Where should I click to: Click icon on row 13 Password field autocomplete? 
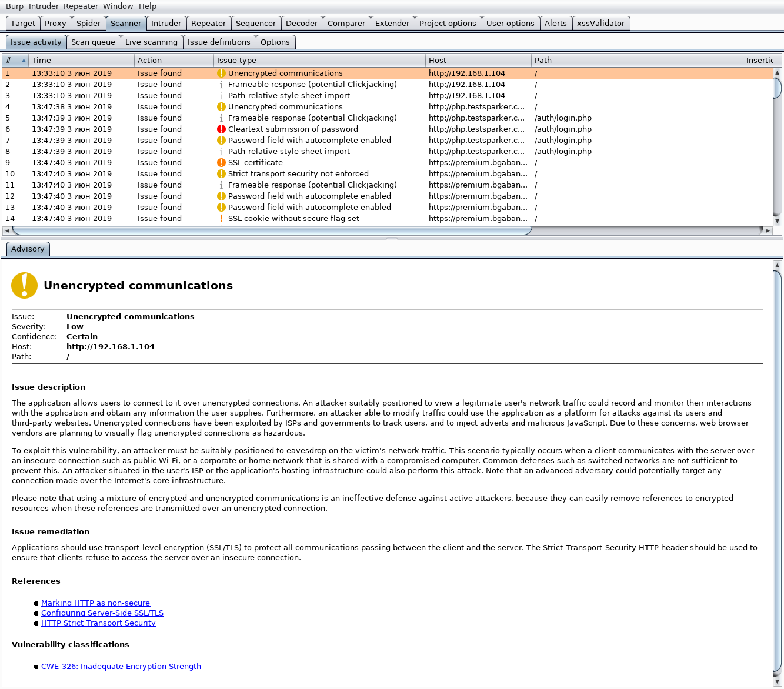[x=221, y=208]
